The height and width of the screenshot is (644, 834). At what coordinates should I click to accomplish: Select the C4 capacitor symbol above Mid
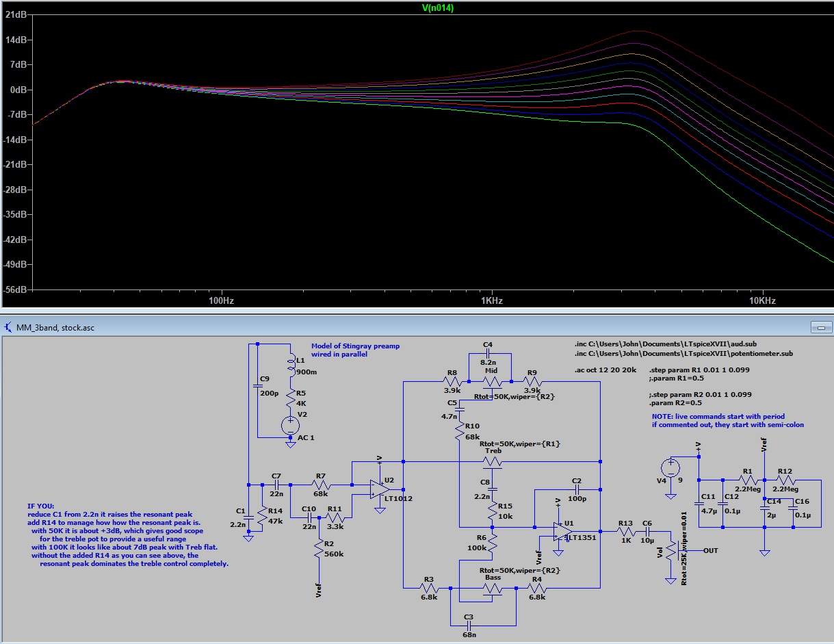487,354
